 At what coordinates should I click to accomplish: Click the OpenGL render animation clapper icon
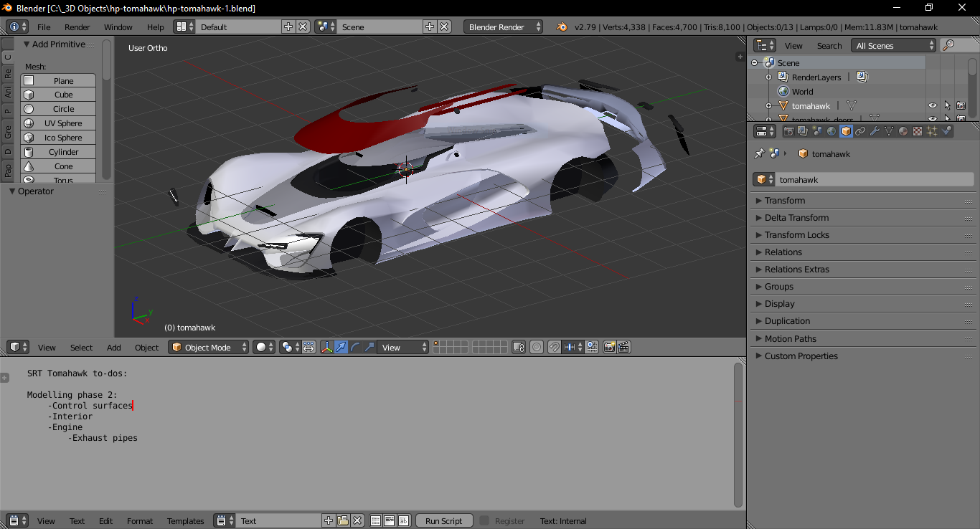pos(623,347)
